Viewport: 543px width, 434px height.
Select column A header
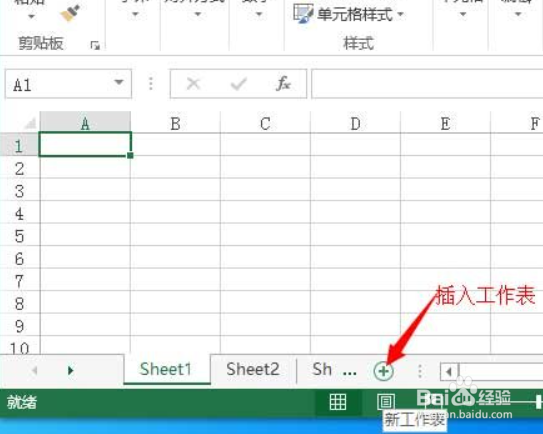point(85,122)
